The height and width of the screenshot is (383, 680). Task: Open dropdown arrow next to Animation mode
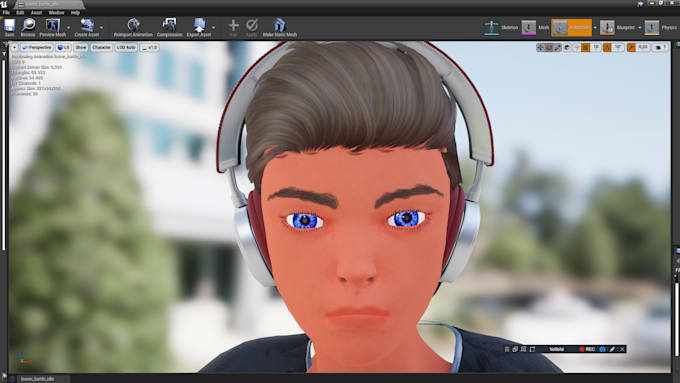(x=595, y=28)
